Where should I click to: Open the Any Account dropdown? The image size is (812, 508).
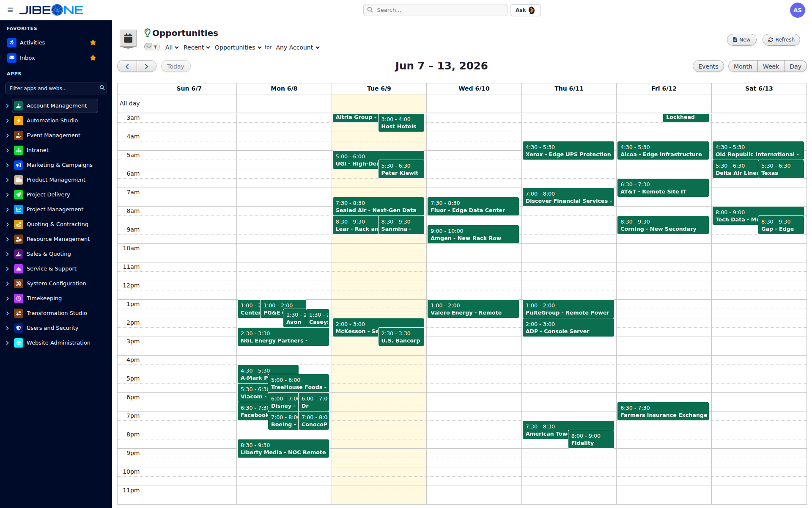point(298,47)
